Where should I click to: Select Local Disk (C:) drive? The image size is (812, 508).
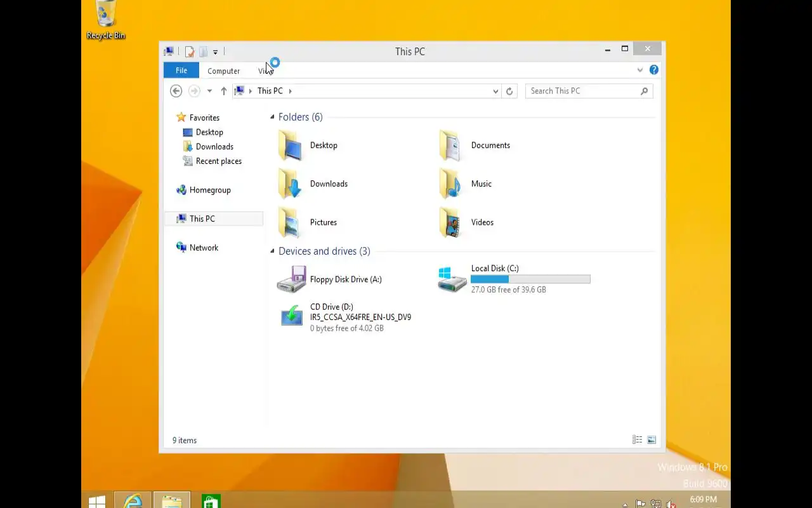pos(514,279)
